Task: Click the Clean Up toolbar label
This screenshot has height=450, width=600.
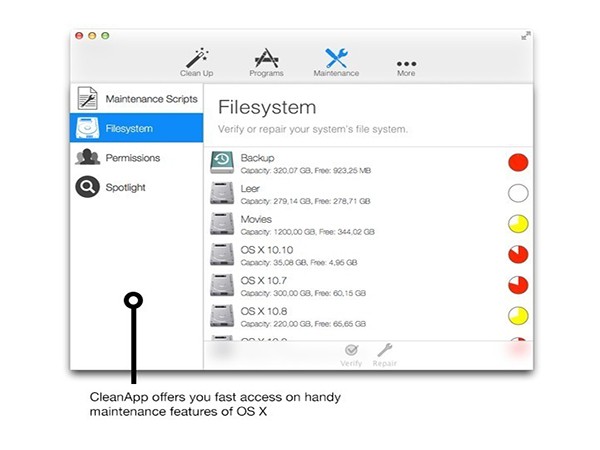Action: 197,73
